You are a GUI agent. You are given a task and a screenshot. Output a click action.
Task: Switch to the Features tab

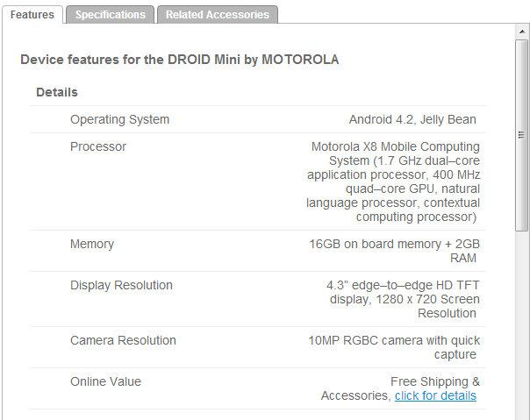click(32, 15)
